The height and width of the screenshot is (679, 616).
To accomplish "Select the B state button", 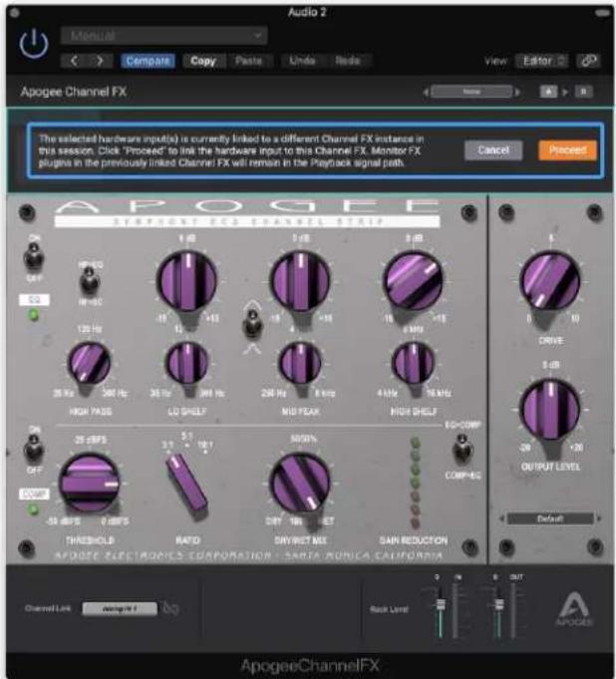I will click(x=583, y=92).
